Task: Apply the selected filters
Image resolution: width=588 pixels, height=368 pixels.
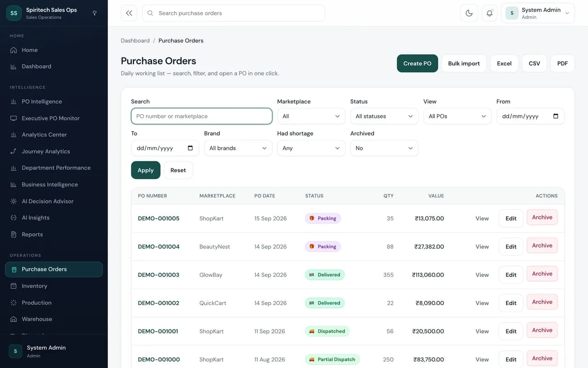Action: pyautogui.click(x=146, y=170)
